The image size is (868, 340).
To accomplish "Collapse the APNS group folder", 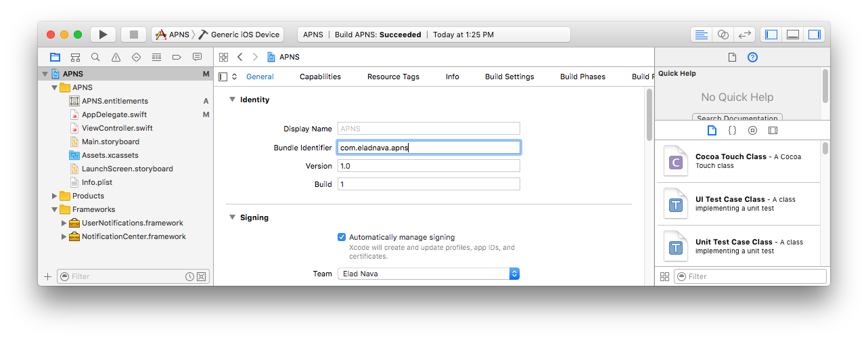I will pyautogui.click(x=55, y=87).
